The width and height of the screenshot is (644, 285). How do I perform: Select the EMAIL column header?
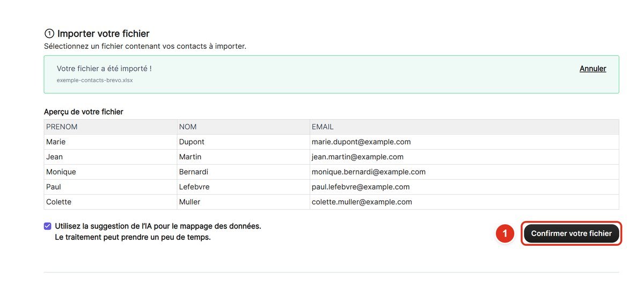click(x=464, y=127)
